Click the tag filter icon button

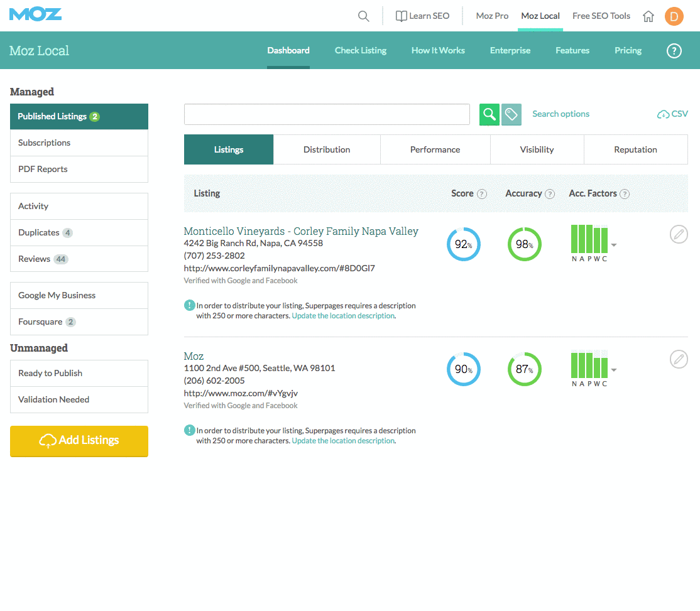point(511,115)
